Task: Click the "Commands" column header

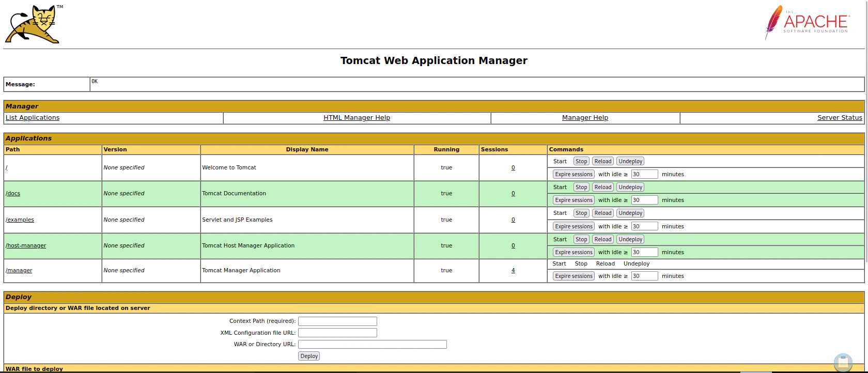Action: (x=566, y=150)
